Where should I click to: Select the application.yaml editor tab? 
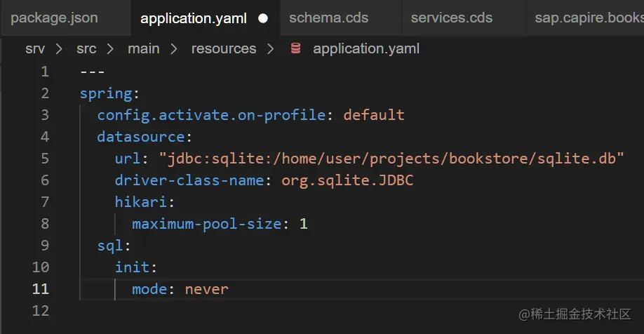click(194, 18)
